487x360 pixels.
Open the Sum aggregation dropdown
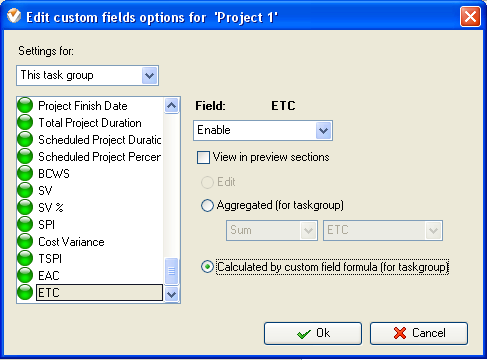tap(272, 230)
